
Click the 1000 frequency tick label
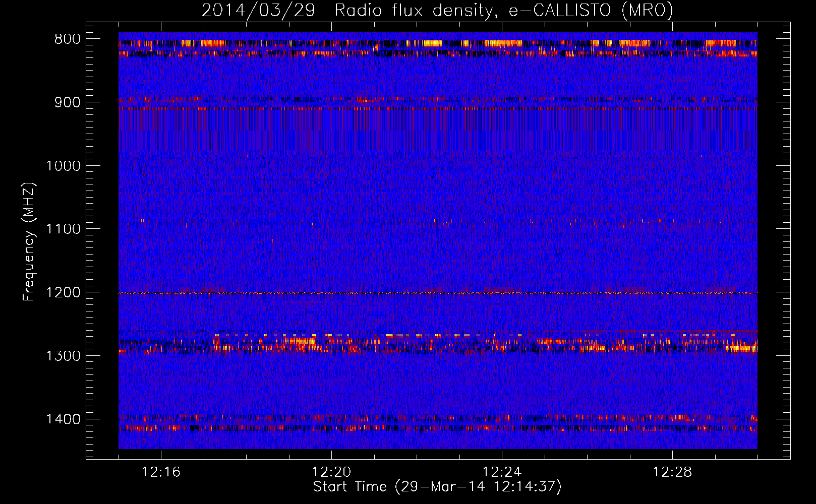click(63, 166)
